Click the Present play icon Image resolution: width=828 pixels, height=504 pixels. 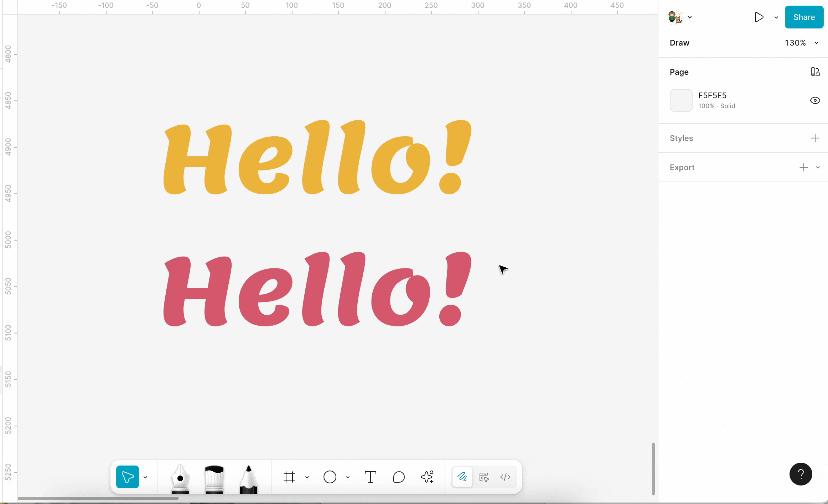759,17
